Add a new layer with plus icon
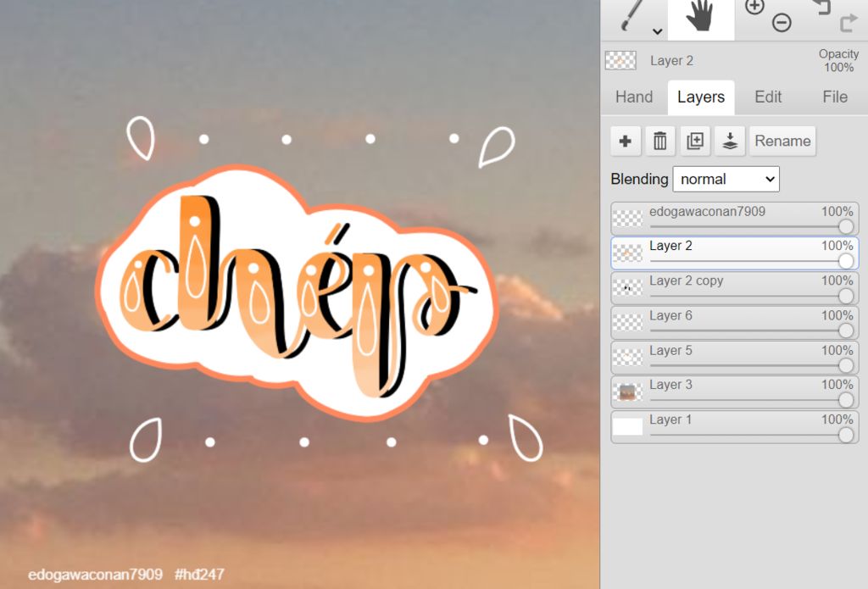868x589 pixels. pos(626,142)
